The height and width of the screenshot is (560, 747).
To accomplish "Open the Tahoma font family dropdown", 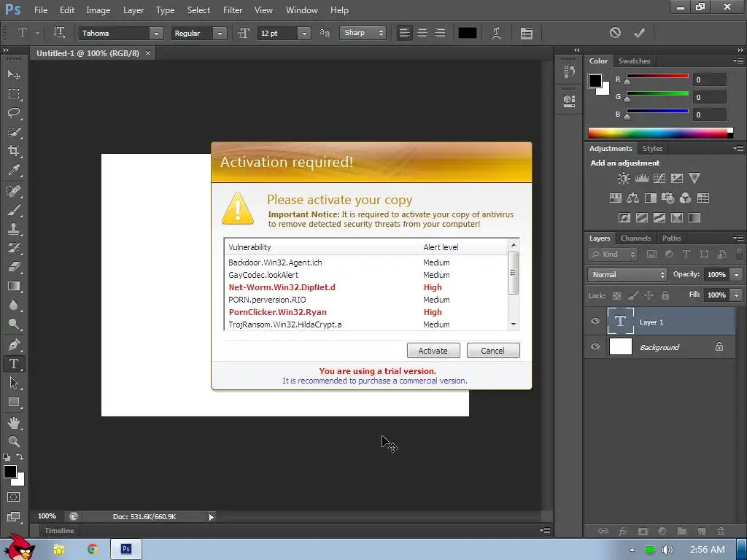I will click(156, 34).
